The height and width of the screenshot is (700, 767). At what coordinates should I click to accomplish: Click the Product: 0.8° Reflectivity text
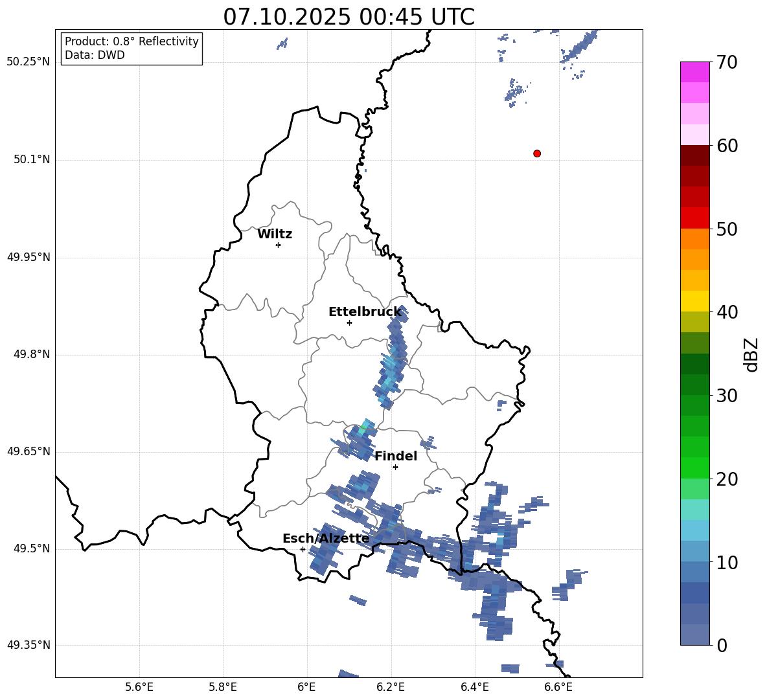pyautogui.click(x=132, y=41)
